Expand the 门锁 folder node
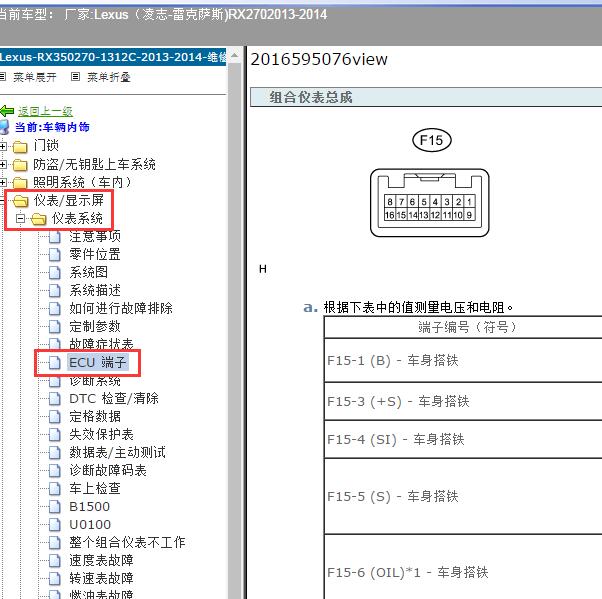The image size is (602, 599). click(3, 146)
